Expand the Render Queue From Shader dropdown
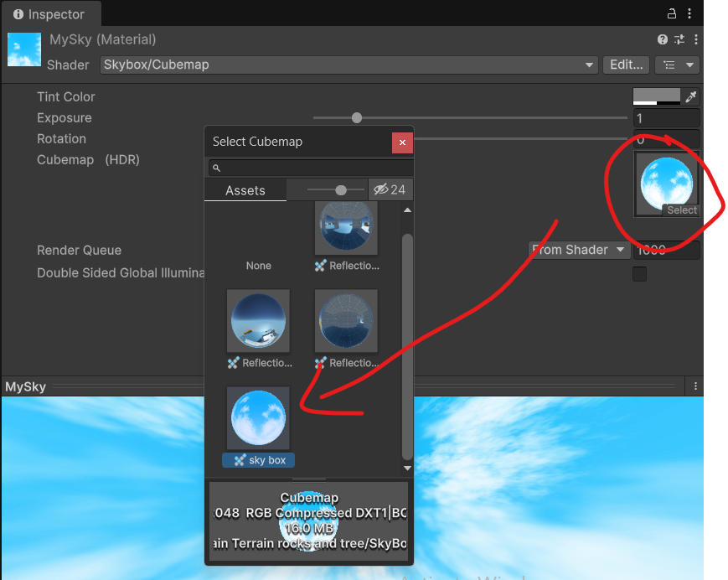The width and height of the screenshot is (728, 580). (580, 250)
